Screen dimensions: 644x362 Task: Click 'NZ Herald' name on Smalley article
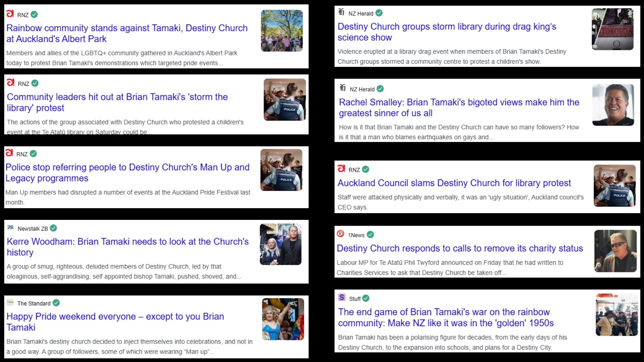[362, 89]
